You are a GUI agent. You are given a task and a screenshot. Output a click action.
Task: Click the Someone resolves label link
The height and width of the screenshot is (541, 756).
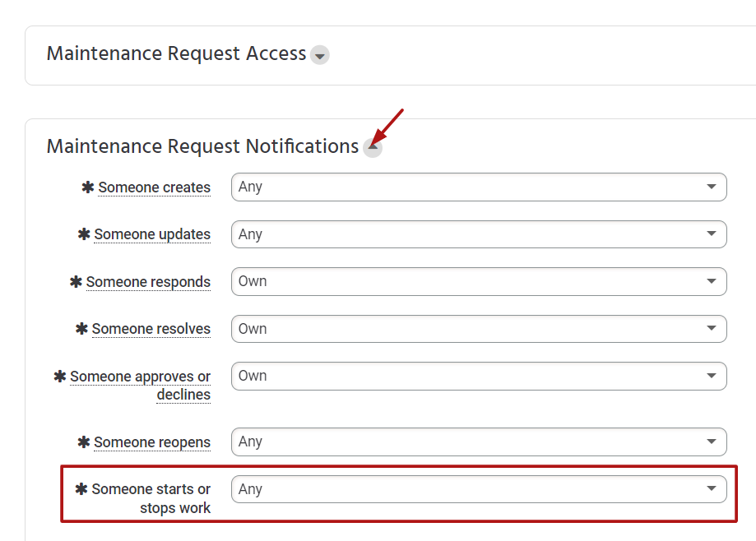[151, 329]
